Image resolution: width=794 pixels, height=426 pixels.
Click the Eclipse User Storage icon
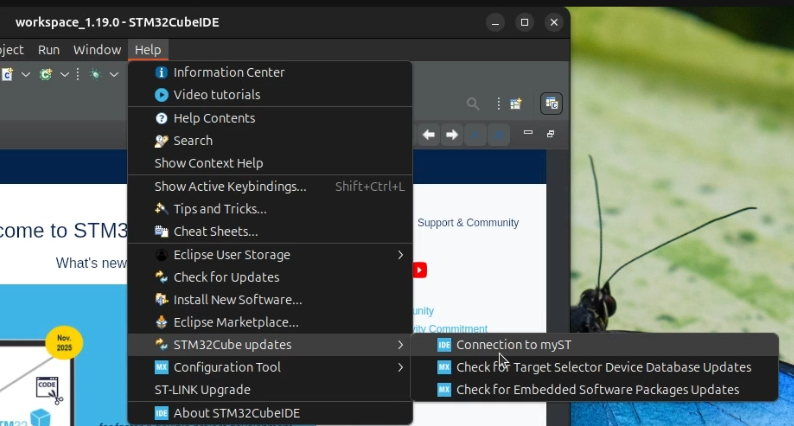tap(161, 255)
